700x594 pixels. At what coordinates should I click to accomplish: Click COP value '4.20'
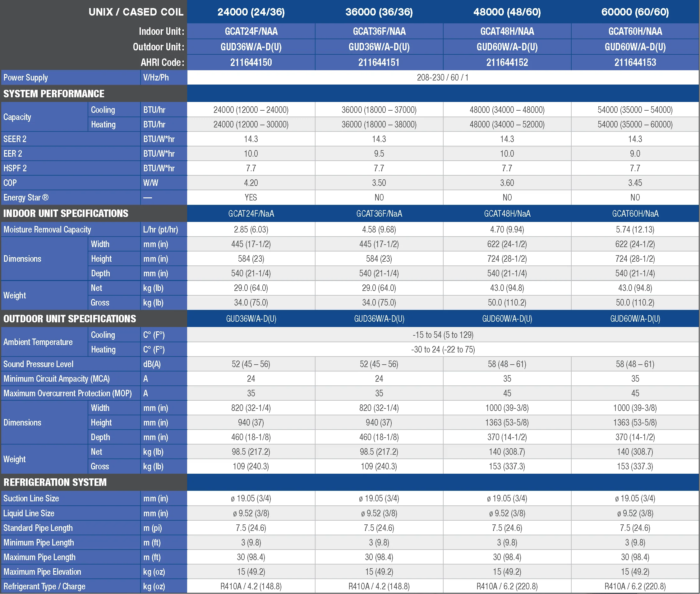pyautogui.click(x=251, y=183)
